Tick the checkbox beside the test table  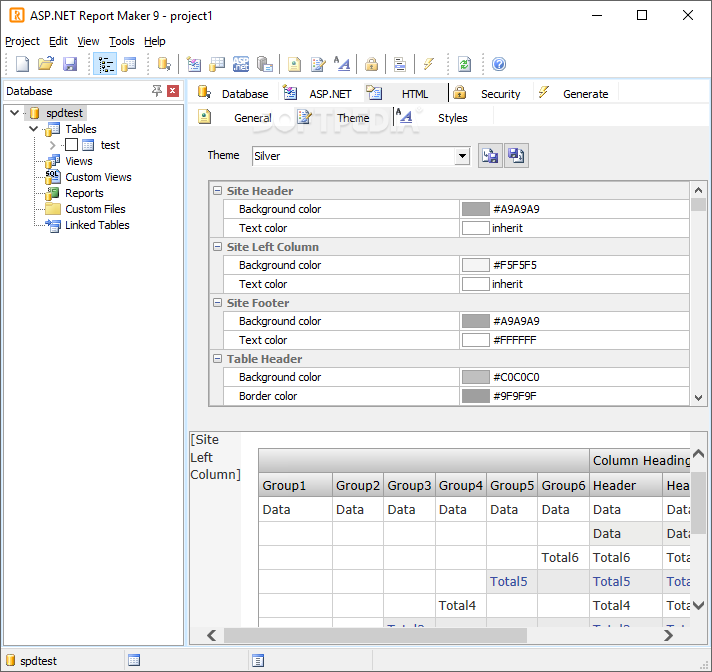[x=71, y=145]
